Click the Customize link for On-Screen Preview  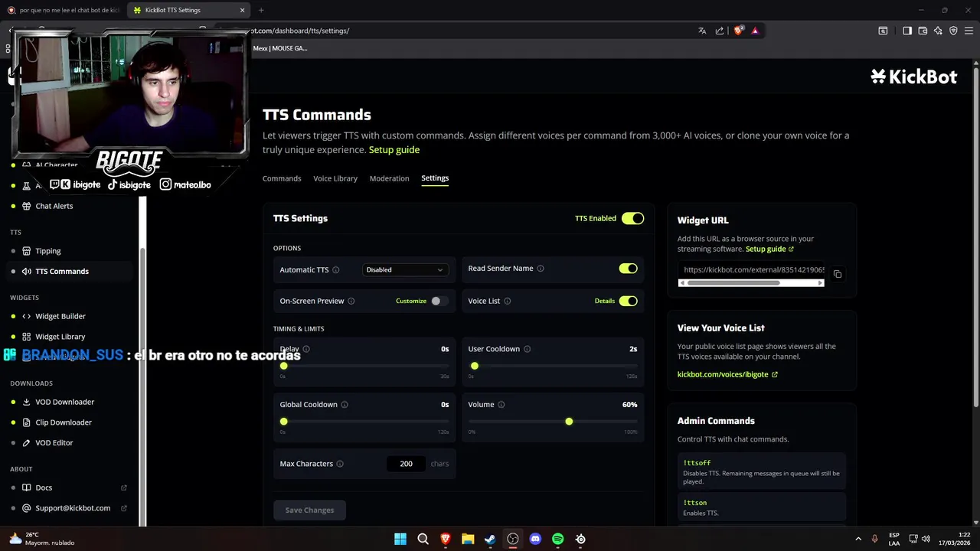(411, 301)
